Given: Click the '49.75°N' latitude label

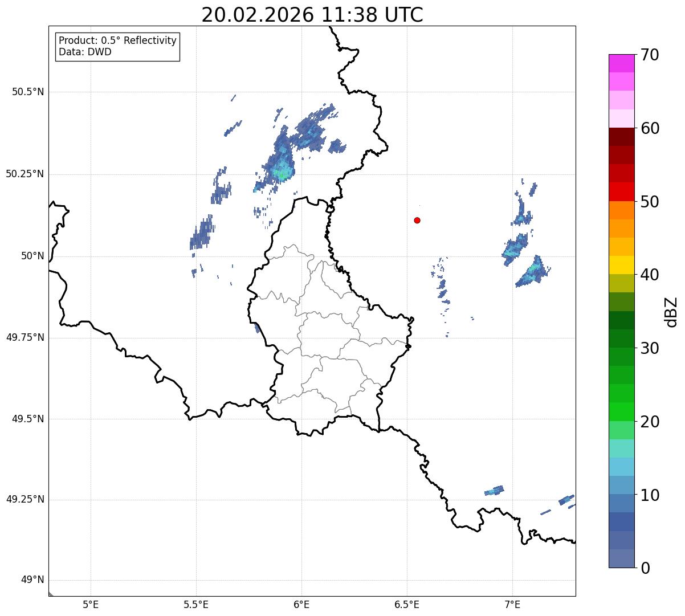Looking at the screenshot, I should [25, 337].
